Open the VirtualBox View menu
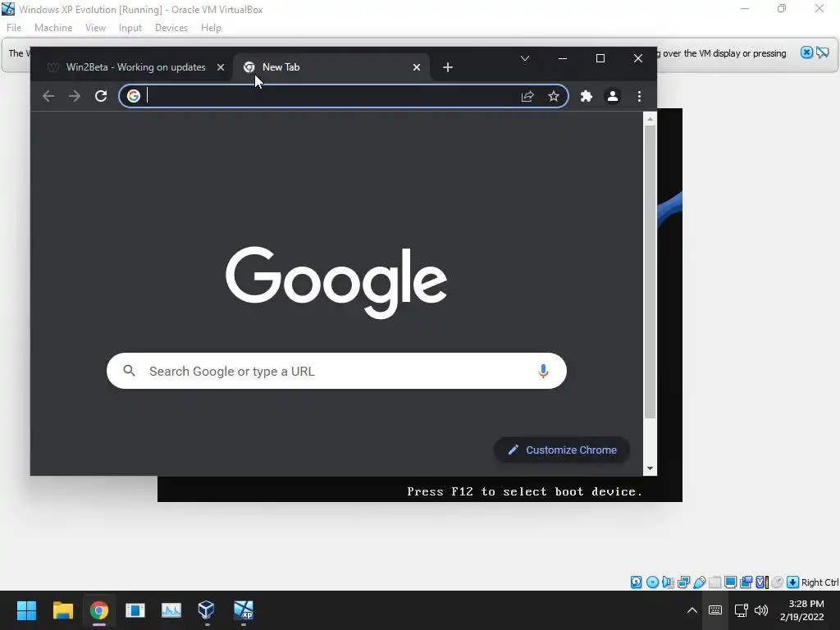840x630 pixels. point(95,28)
